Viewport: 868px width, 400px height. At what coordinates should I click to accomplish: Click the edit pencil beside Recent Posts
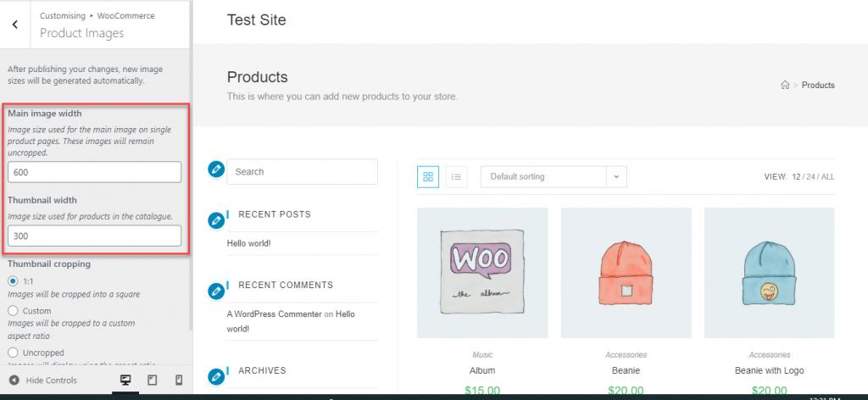(x=216, y=220)
